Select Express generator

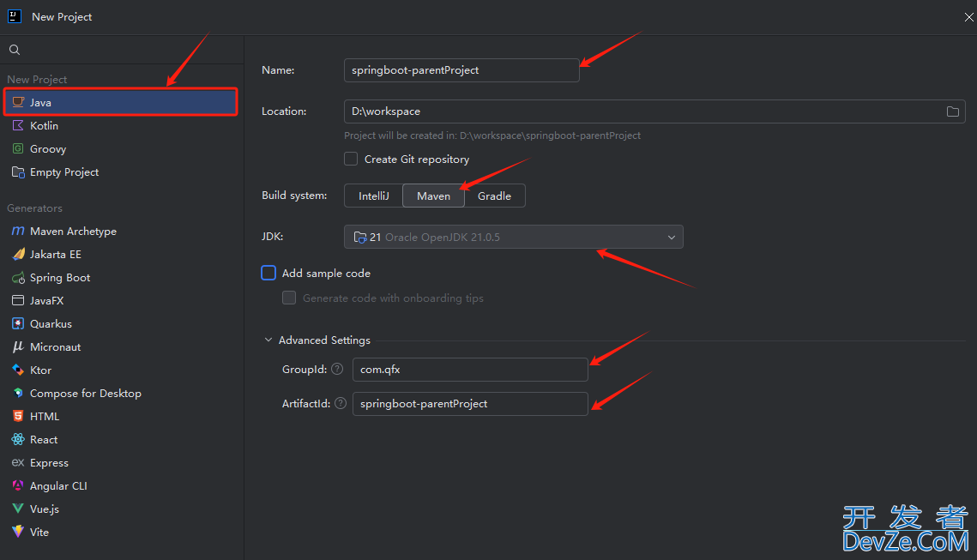(120, 463)
